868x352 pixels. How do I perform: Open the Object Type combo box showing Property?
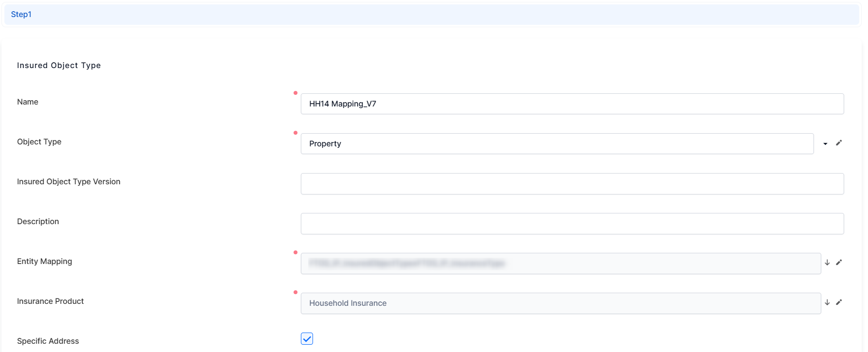[x=556, y=144]
